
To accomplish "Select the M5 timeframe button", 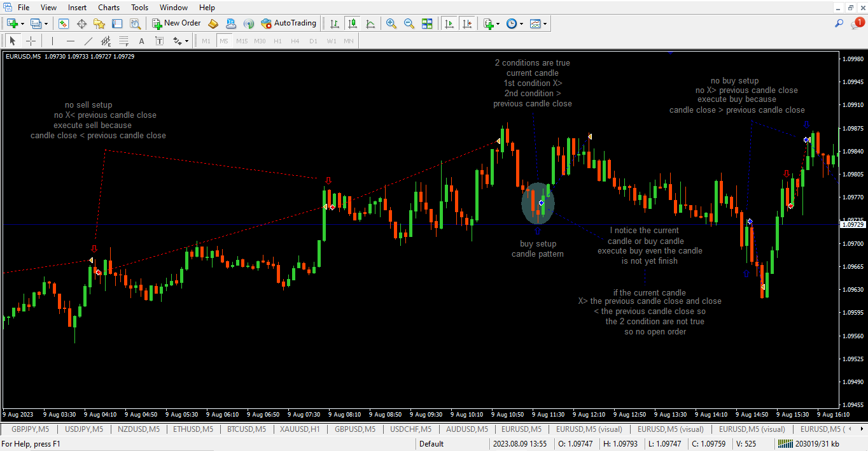I will click(x=224, y=41).
